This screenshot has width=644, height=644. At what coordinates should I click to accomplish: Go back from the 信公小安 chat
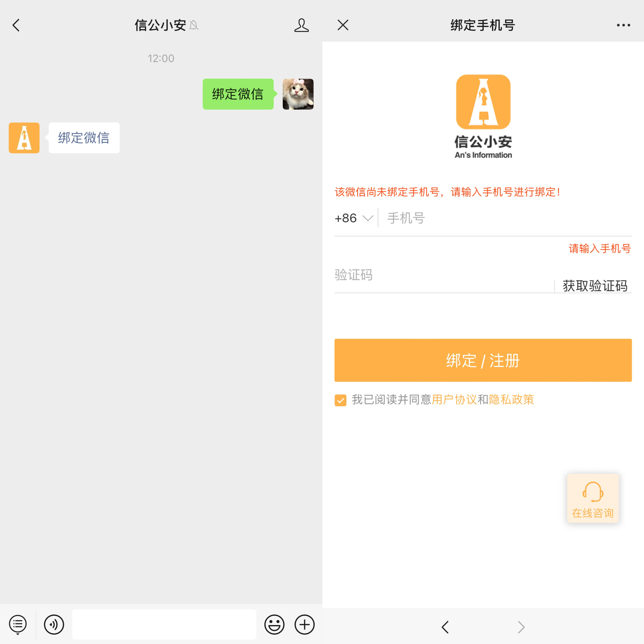coord(16,25)
